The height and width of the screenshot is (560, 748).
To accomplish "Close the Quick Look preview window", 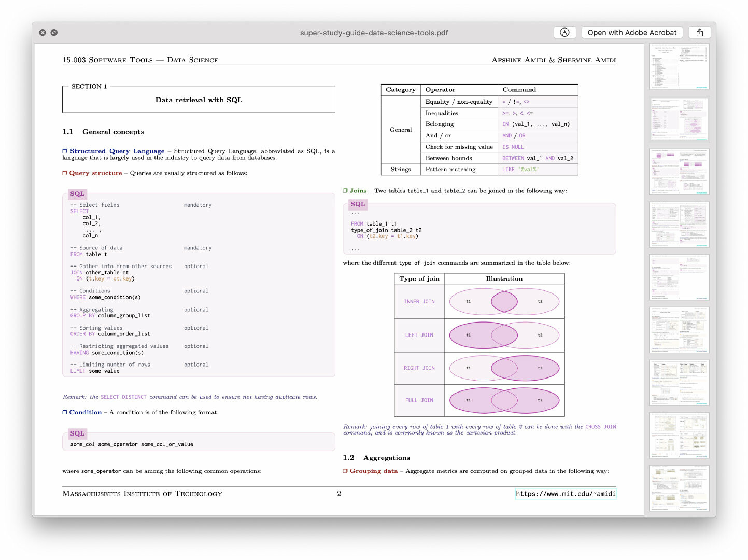I will click(43, 33).
